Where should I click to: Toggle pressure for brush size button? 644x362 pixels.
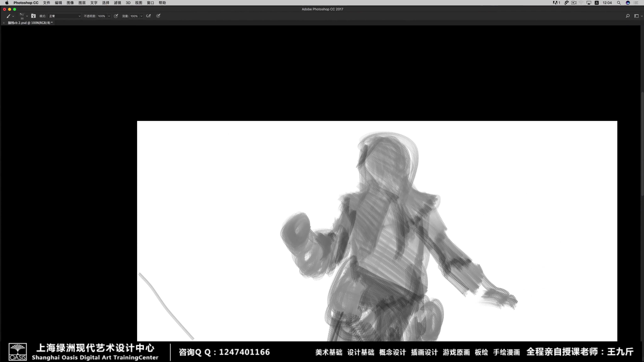pyautogui.click(x=158, y=16)
